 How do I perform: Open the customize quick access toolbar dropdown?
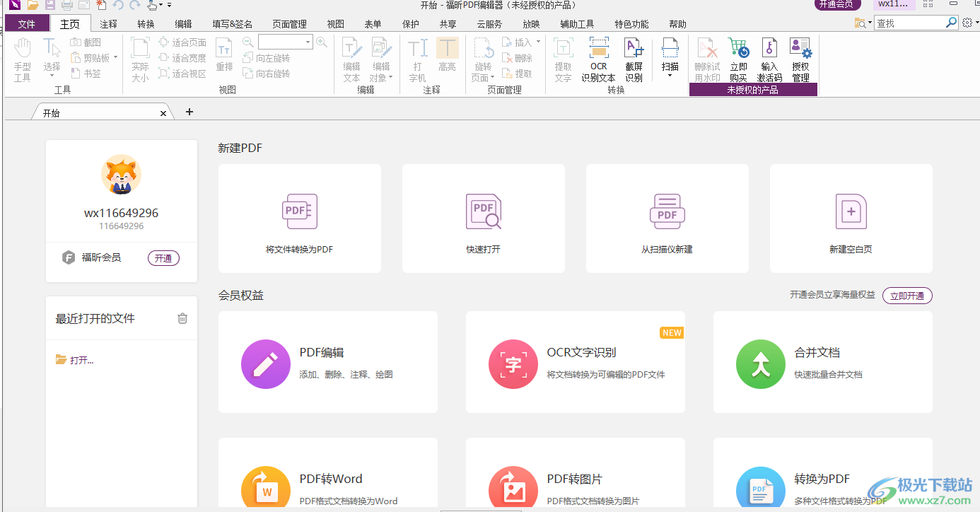(170, 5)
